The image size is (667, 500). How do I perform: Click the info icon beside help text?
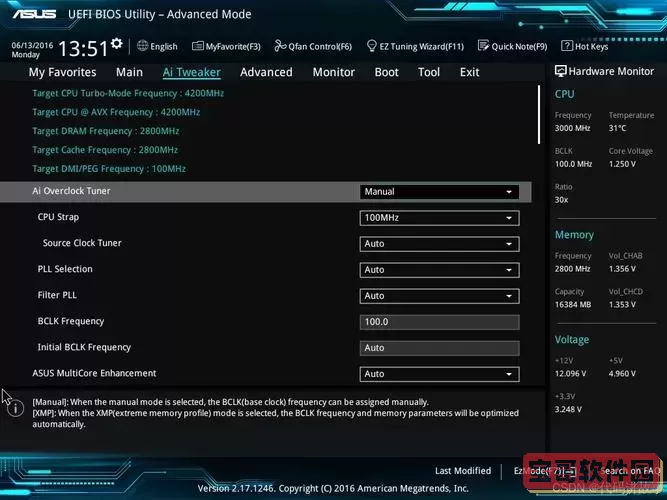click(x=15, y=409)
